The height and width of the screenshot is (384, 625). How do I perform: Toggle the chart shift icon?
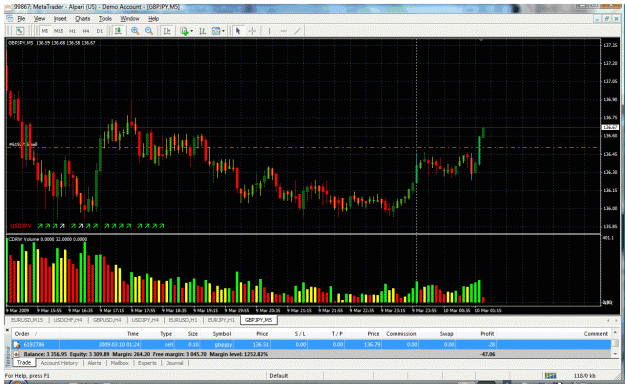tap(167, 31)
